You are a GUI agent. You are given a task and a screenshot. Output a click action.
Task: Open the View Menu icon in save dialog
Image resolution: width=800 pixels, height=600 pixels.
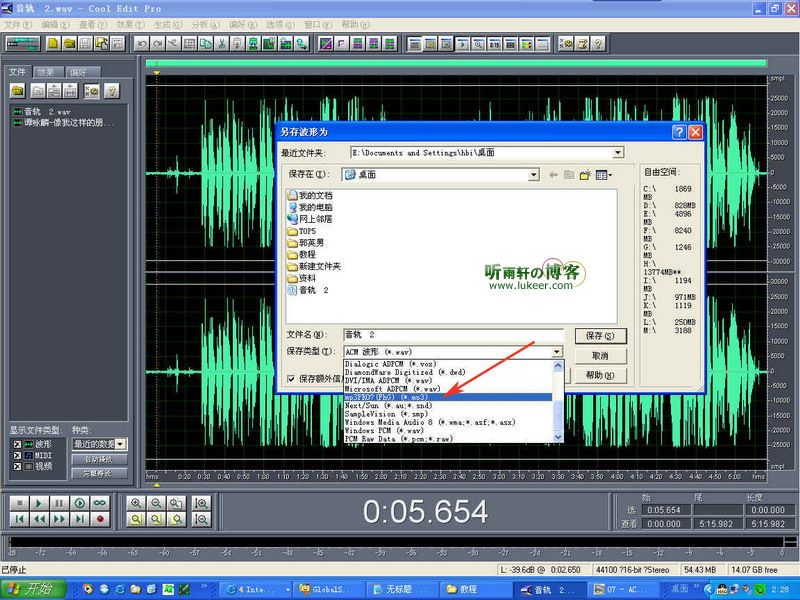604,175
